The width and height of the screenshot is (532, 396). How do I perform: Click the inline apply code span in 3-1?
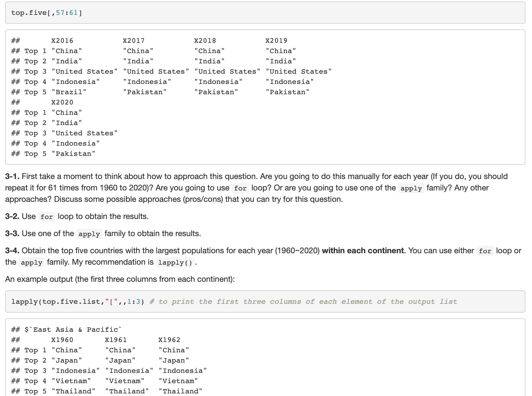[411, 188]
